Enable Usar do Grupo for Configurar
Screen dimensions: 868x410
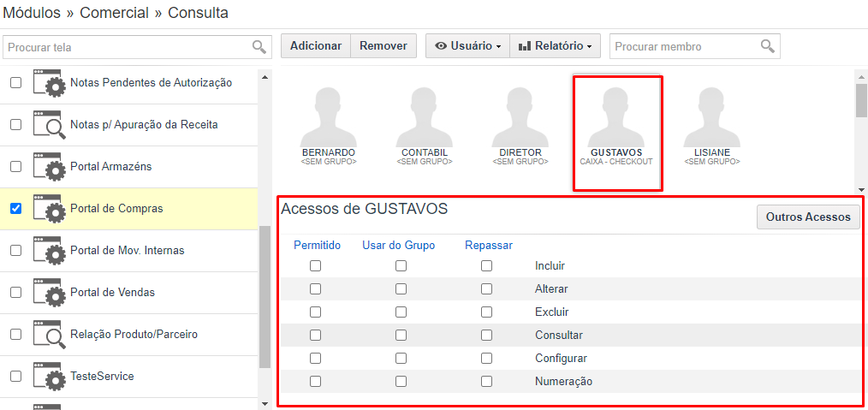(401, 358)
